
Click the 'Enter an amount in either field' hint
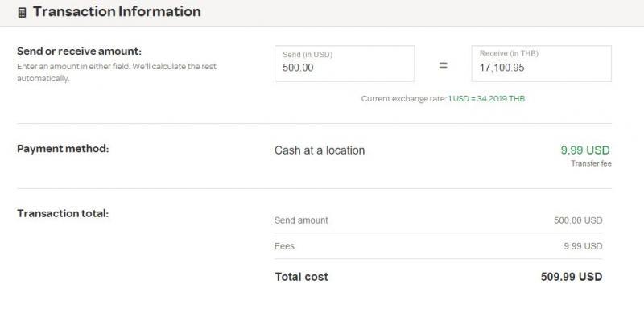point(117,72)
